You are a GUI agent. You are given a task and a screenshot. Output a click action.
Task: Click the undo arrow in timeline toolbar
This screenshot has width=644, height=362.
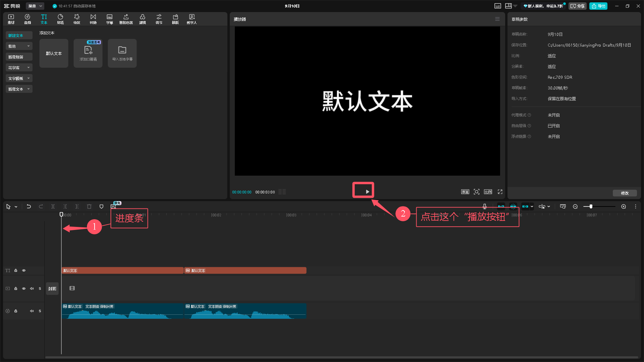click(x=29, y=206)
